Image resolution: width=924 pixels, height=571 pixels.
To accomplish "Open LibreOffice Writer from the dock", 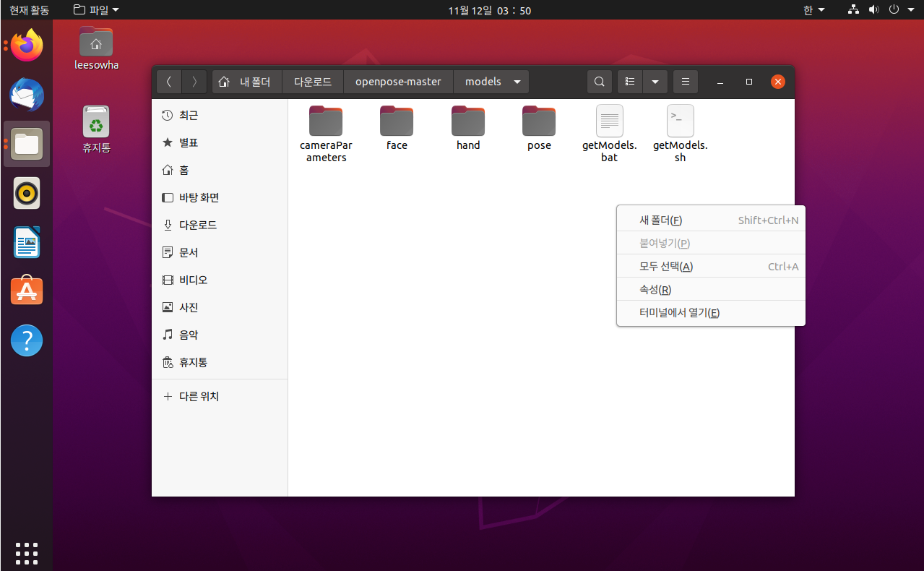I will click(x=27, y=242).
